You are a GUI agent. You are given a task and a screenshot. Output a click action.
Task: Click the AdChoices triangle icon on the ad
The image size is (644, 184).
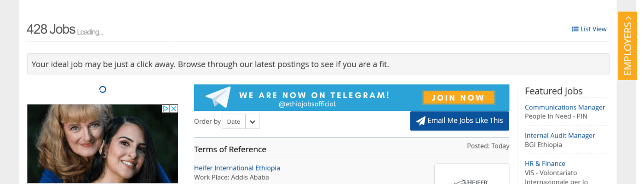tap(166, 109)
